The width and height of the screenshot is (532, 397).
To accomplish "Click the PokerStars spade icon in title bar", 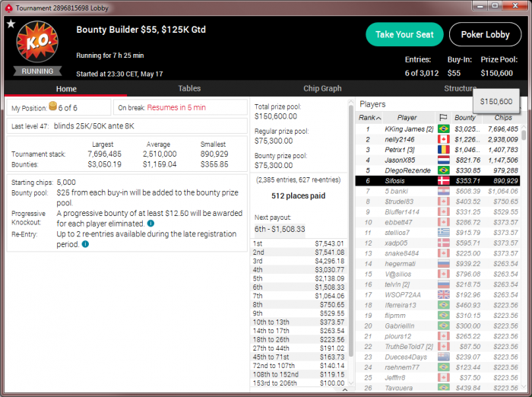I will (x=9, y=8).
